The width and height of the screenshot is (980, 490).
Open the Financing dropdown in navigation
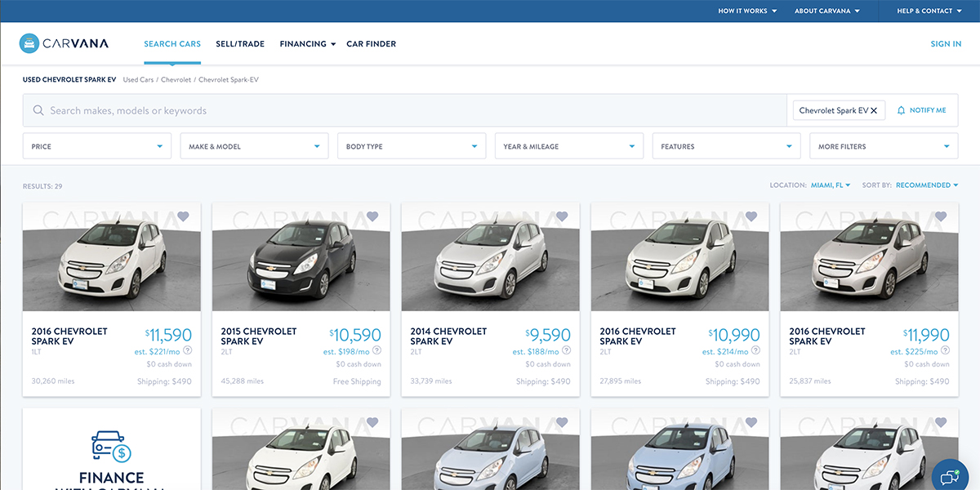tap(308, 44)
